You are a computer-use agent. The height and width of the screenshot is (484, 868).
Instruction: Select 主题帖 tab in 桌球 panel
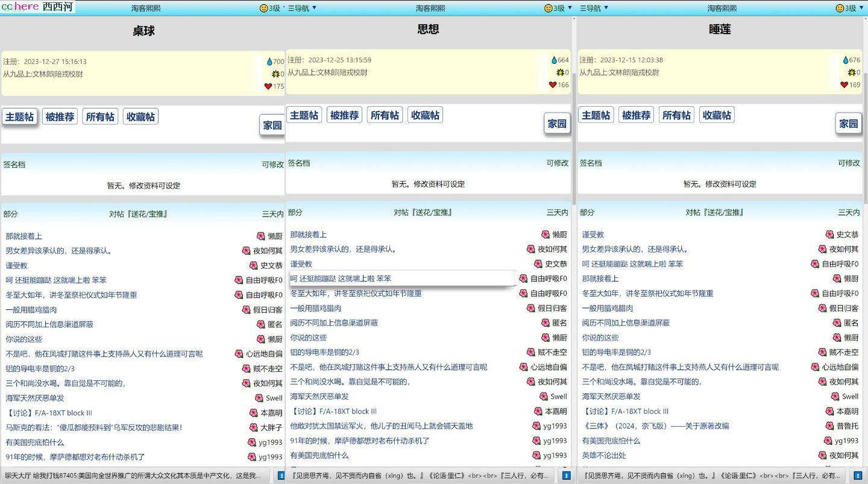tap(20, 117)
